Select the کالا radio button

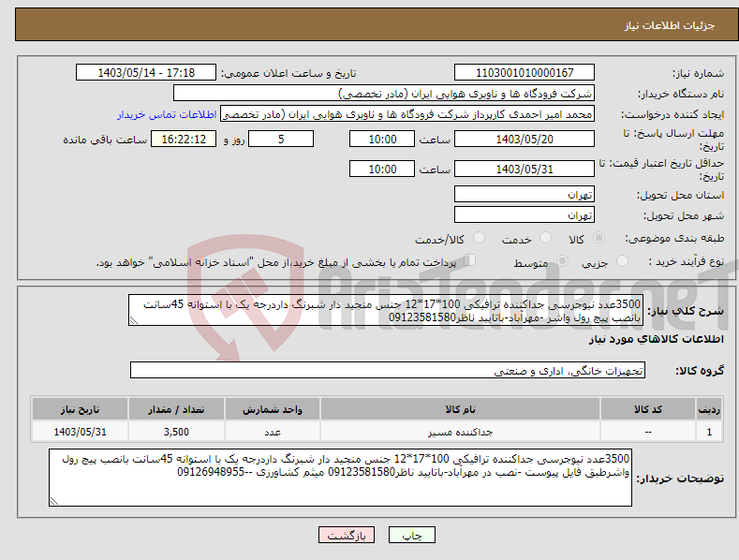[599, 238]
